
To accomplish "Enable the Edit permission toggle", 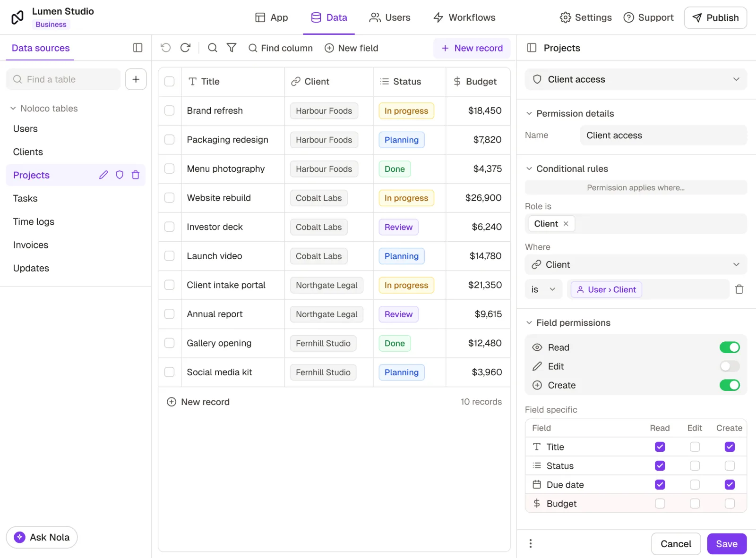I will click(x=730, y=366).
